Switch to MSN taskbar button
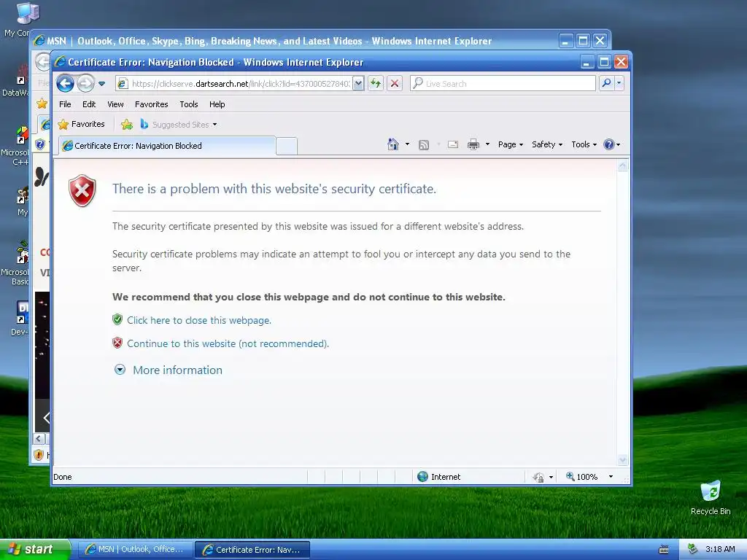Image resolution: width=747 pixels, height=560 pixels. point(135,550)
